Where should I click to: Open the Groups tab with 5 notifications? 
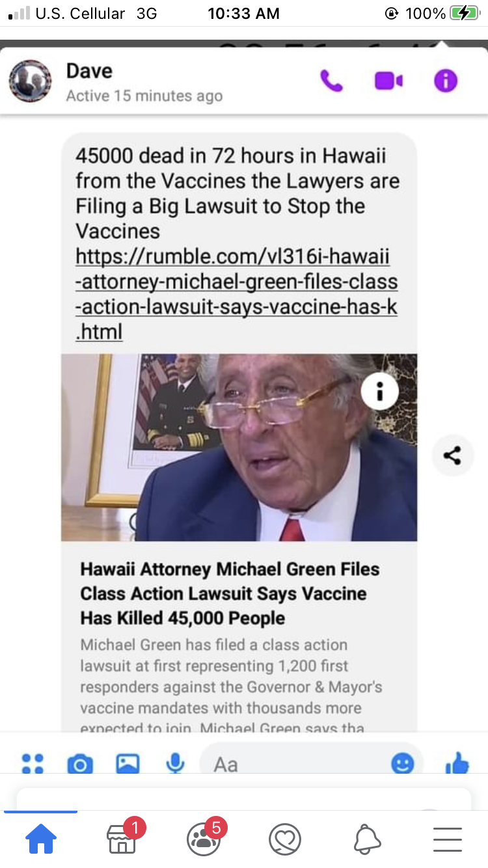(203, 839)
